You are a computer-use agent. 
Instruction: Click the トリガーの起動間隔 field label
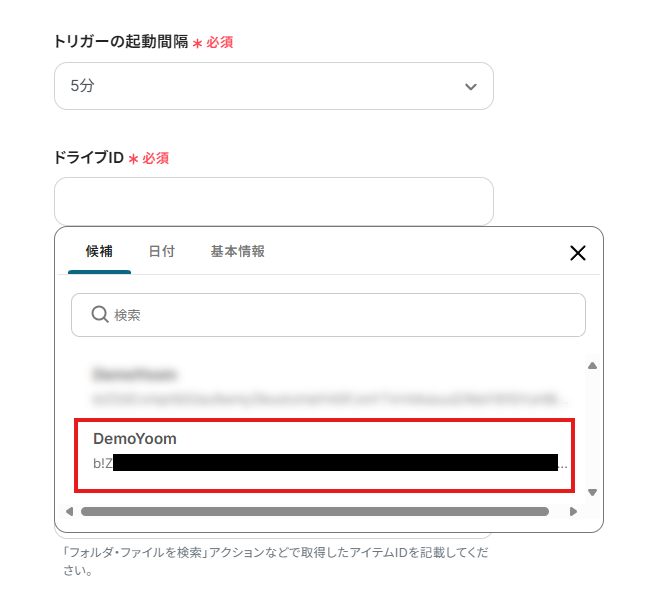pos(121,42)
